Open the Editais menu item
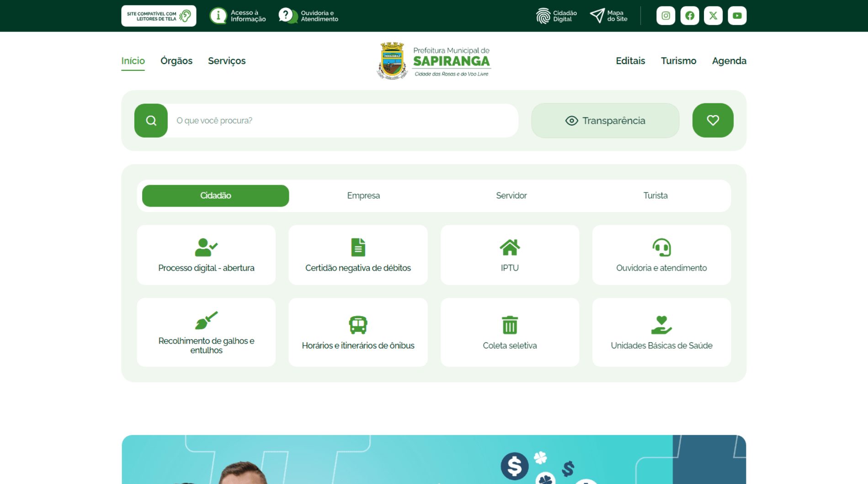Screen dimensions: 868x484 [630, 61]
